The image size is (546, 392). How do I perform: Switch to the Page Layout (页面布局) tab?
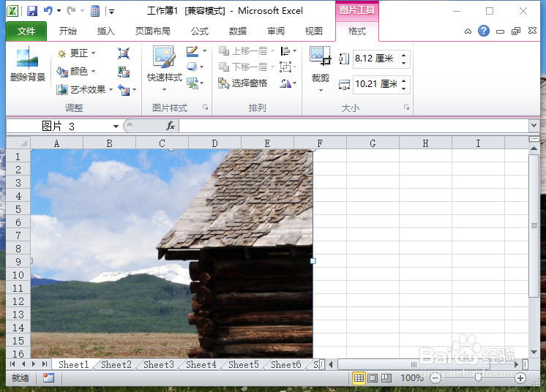[152, 31]
